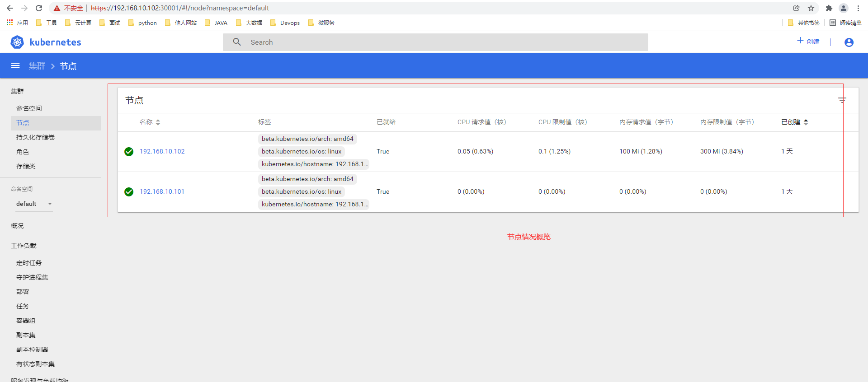Click the plus create icon

pos(800,41)
